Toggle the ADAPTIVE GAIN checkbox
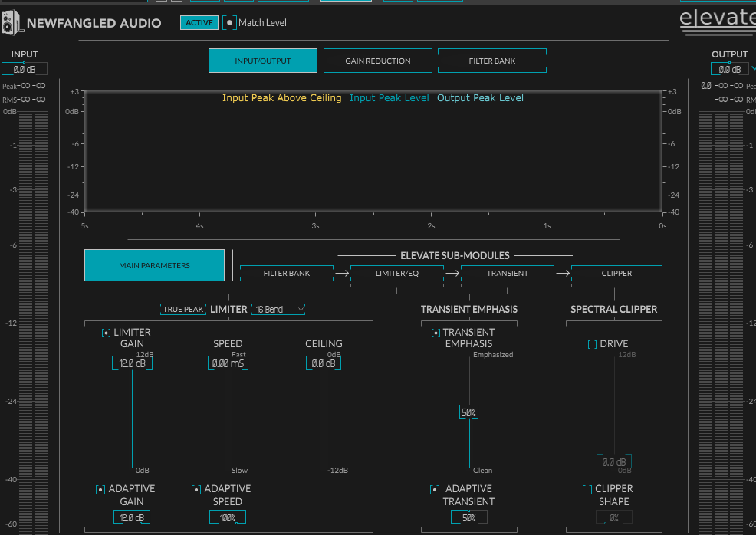Screen dimensions: 756x535 [x=100, y=490]
